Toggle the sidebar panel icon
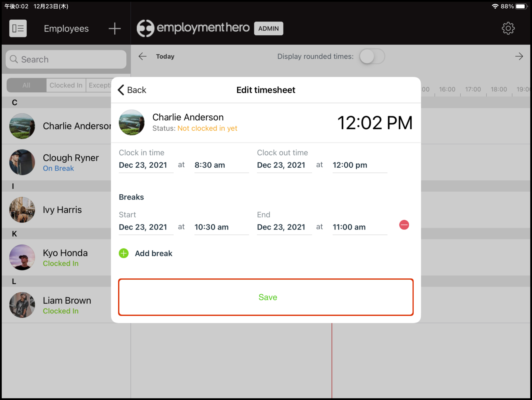Screen dimensions: 532x400 (18, 28)
